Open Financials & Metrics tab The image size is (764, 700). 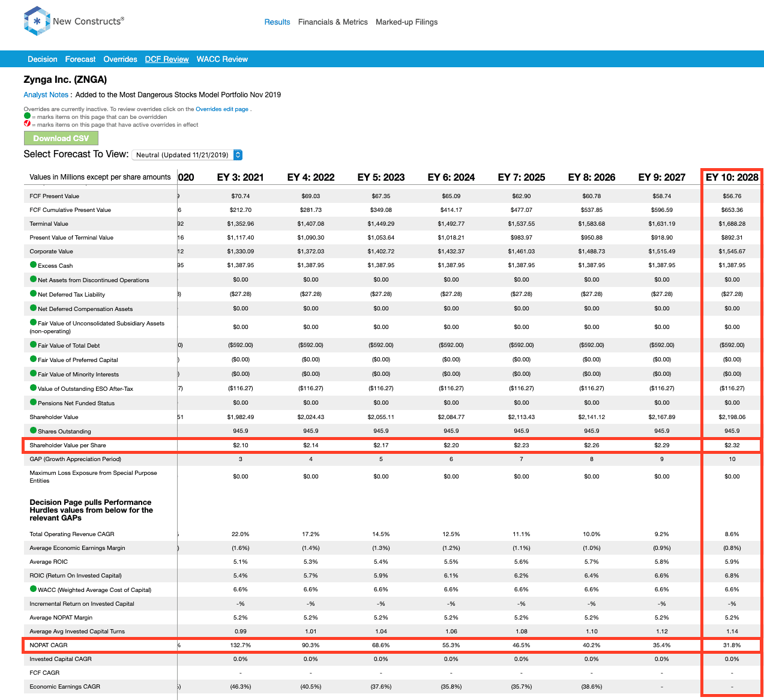pos(333,22)
